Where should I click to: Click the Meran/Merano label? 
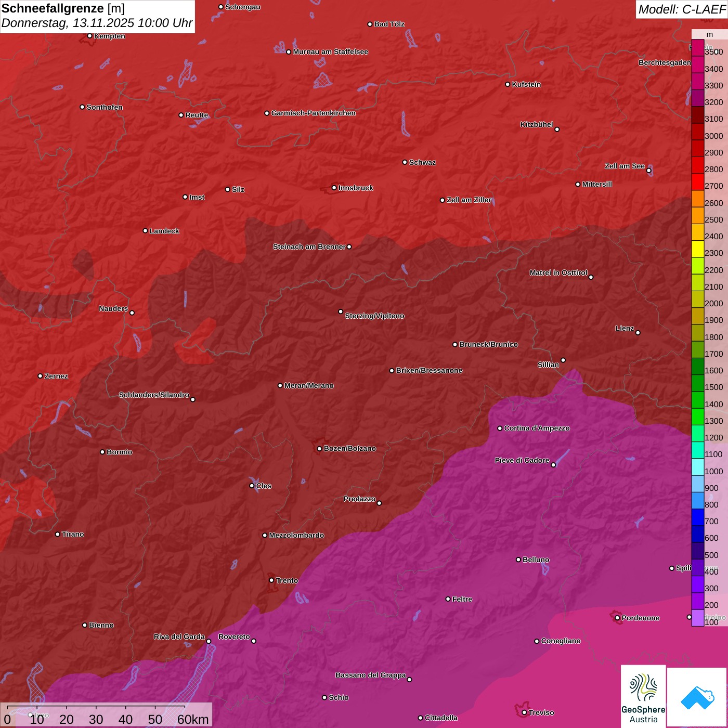tap(309, 385)
